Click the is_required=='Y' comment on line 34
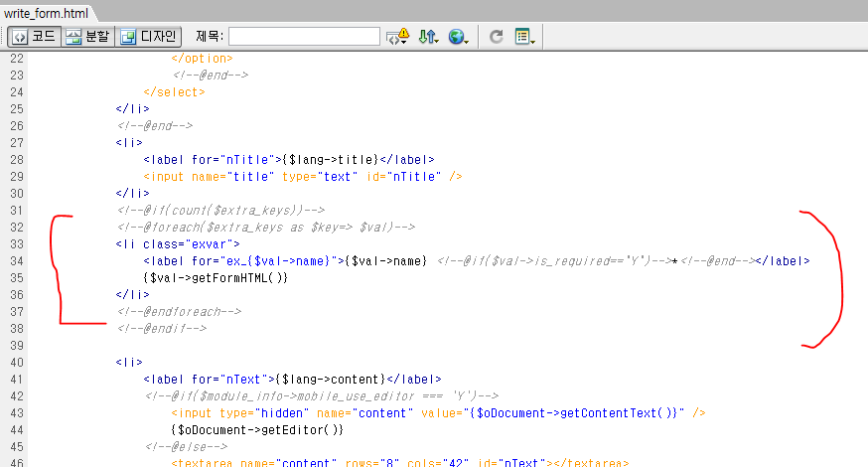The width and height of the screenshot is (868, 467). click(x=554, y=261)
